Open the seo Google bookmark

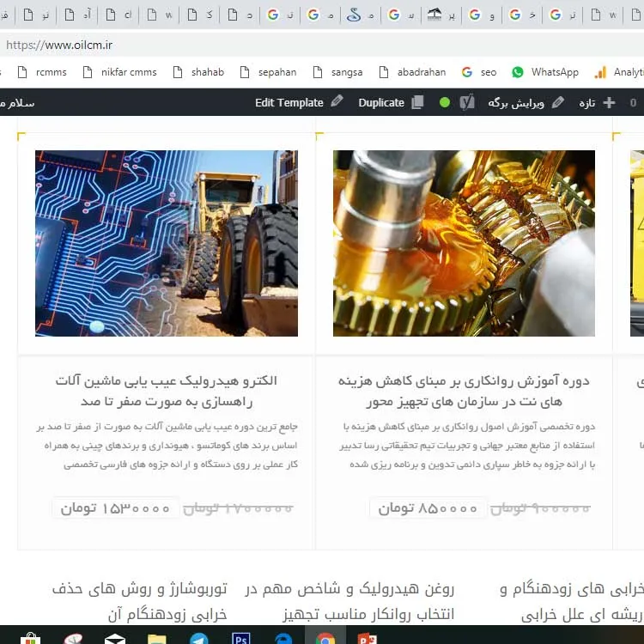point(479,72)
